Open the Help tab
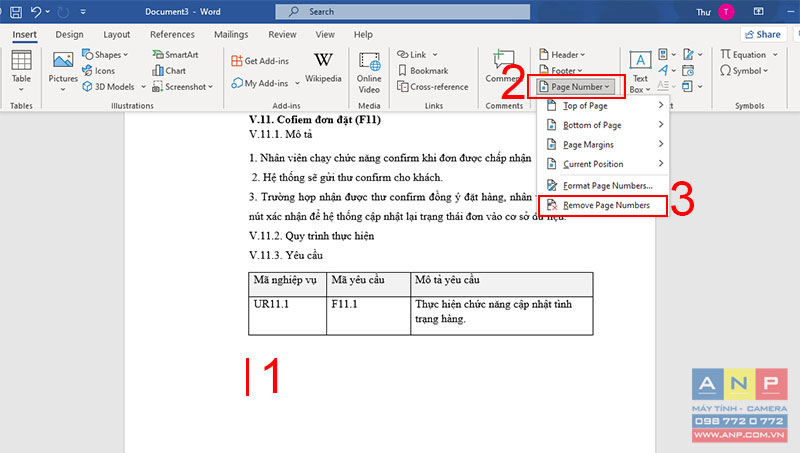Image resolution: width=800 pixels, height=453 pixels. 363,34
